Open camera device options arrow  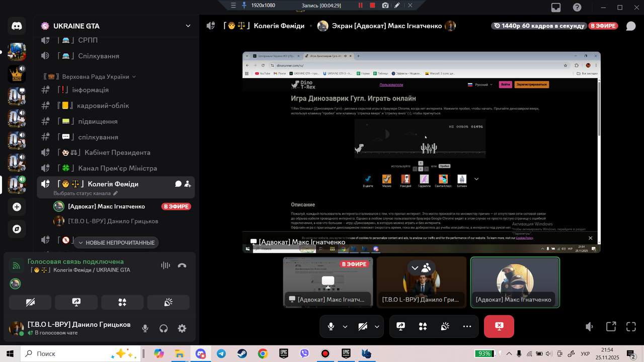point(377,326)
